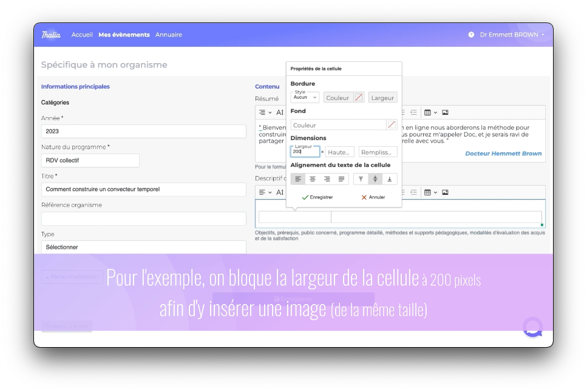Increase indent in the Résumé toolbar
This screenshot has width=587, height=392.
(413, 112)
